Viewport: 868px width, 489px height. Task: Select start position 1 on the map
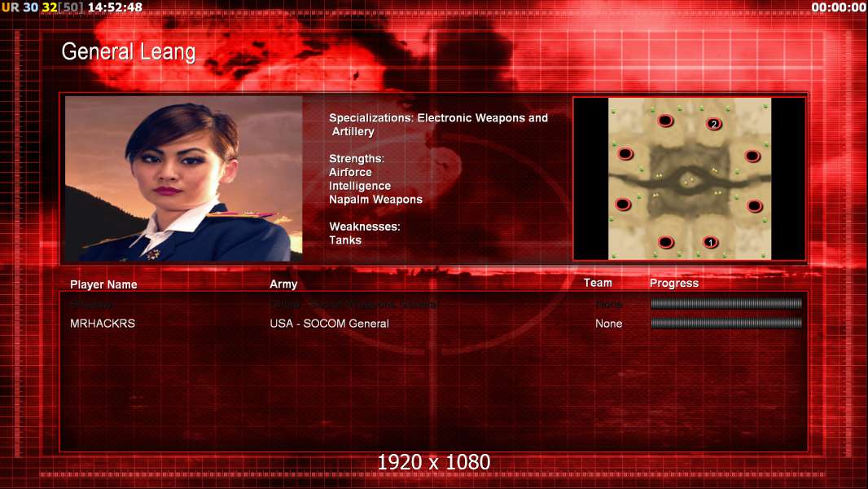(x=710, y=242)
